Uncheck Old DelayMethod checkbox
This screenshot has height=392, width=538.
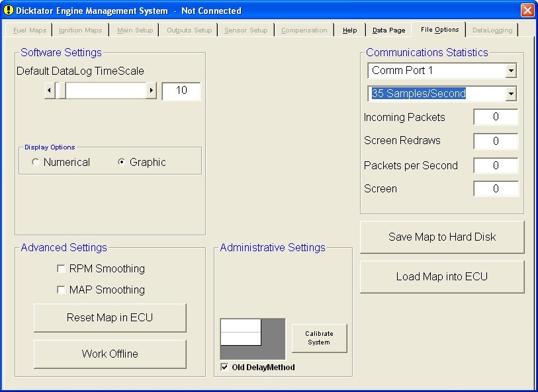coord(224,368)
